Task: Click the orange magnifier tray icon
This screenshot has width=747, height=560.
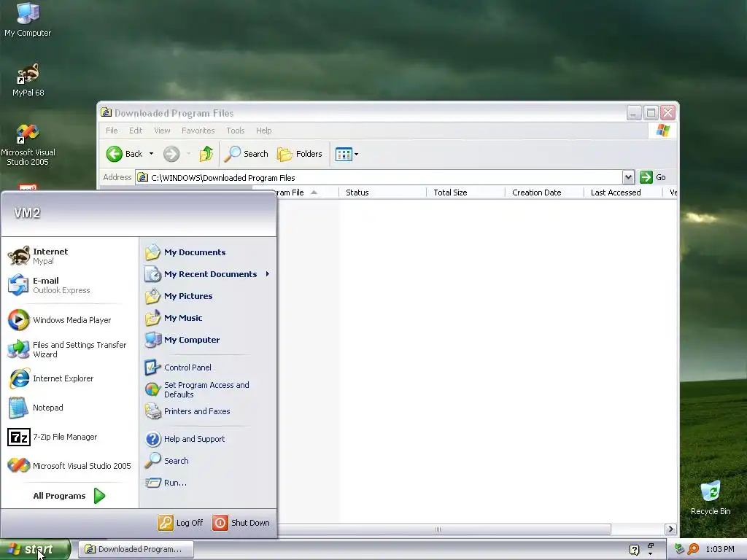Action: point(693,549)
